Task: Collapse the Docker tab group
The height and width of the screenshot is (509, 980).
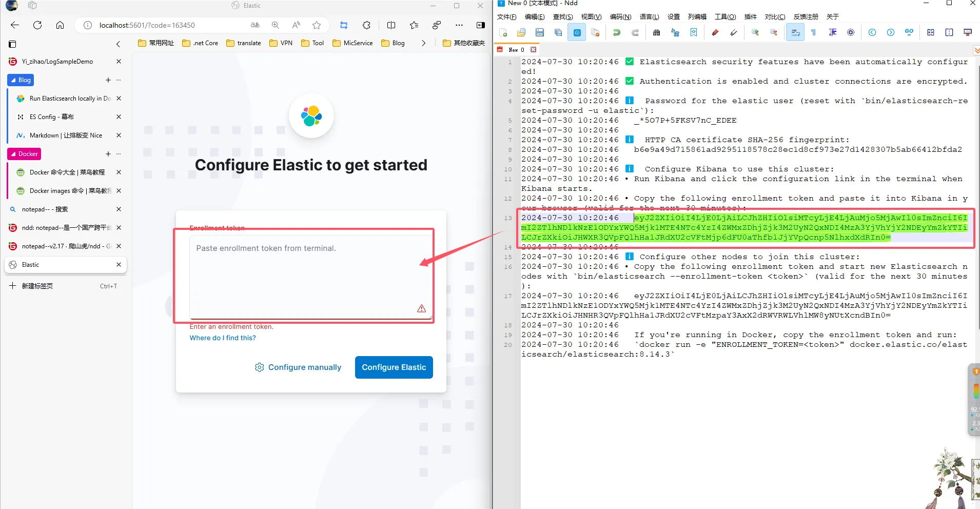Action: (24, 154)
